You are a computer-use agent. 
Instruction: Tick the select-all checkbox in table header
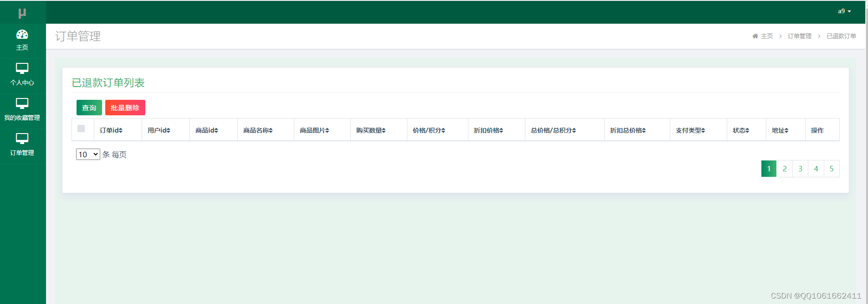81,129
